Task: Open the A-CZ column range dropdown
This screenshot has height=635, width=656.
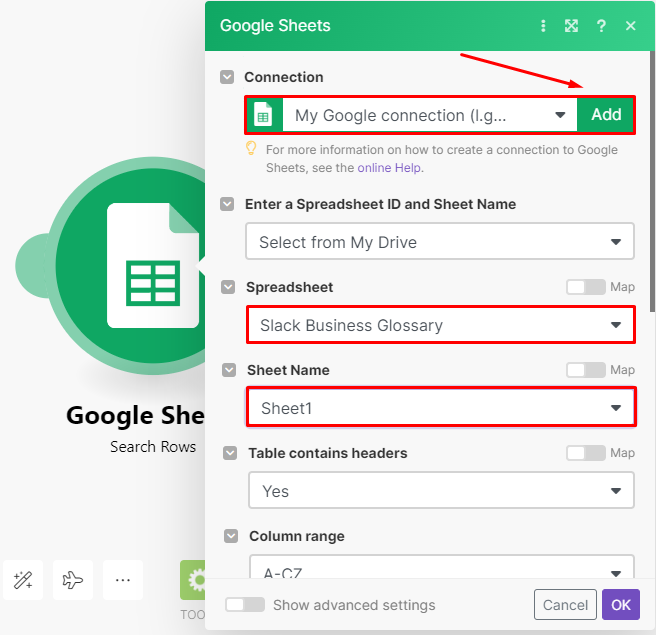Action: [x=442, y=567]
